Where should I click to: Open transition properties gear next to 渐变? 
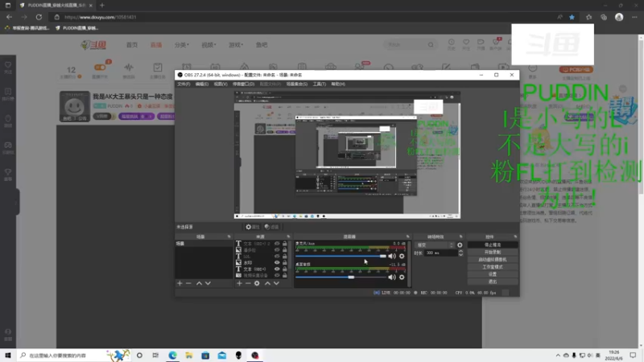coord(460,245)
